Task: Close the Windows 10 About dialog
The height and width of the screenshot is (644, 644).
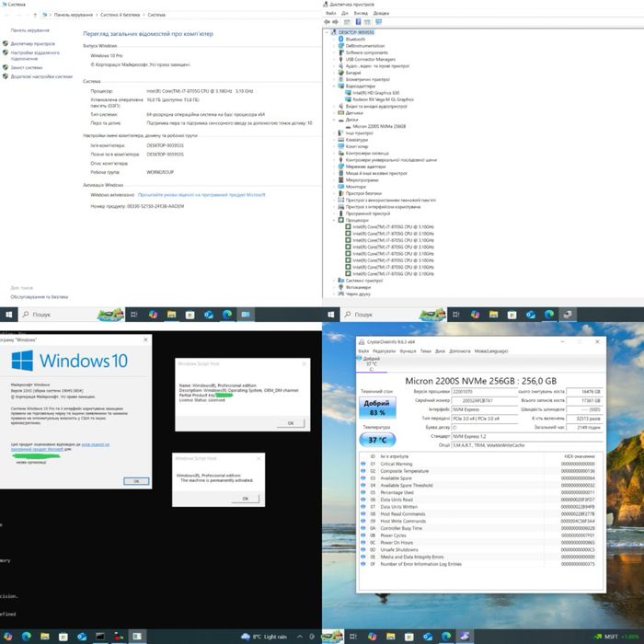Action: point(145,339)
